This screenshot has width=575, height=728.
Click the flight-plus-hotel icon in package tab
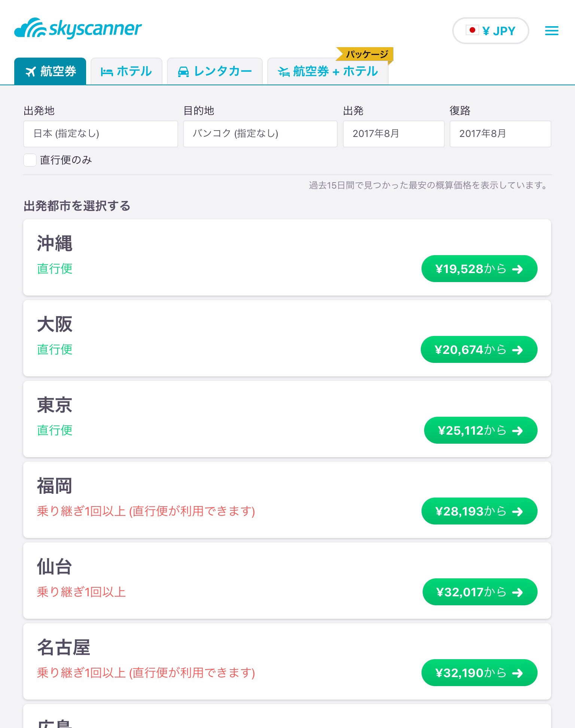click(283, 71)
